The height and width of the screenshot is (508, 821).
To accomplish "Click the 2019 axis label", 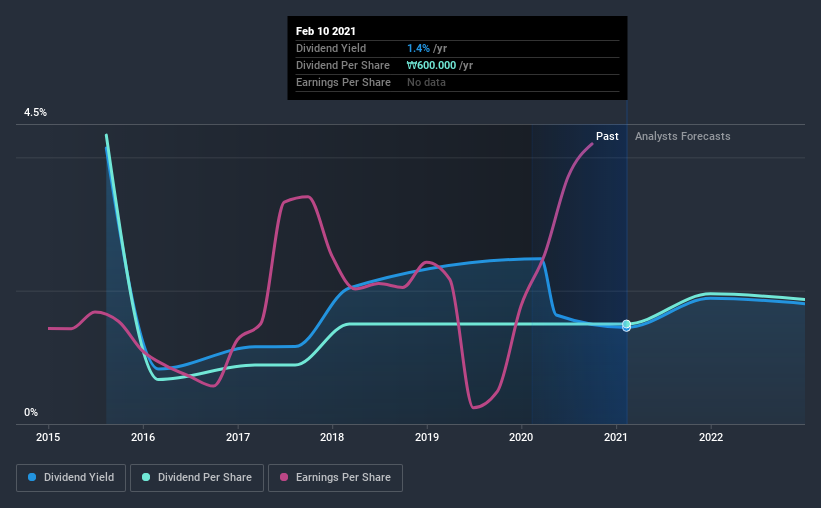I will tap(427, 437).
